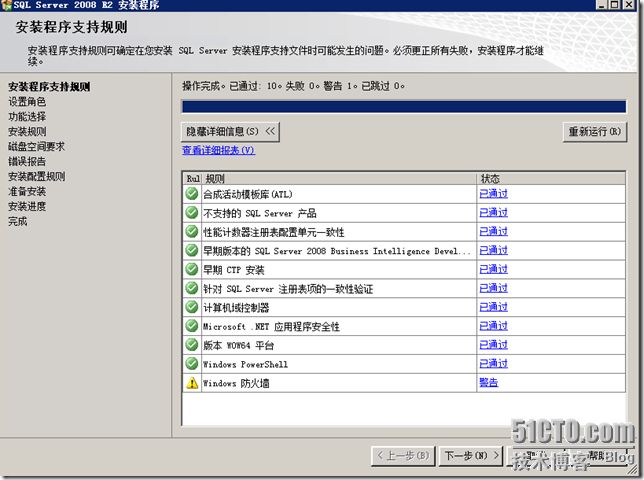Click the 操作完成 summary status text

pos(293,86)
